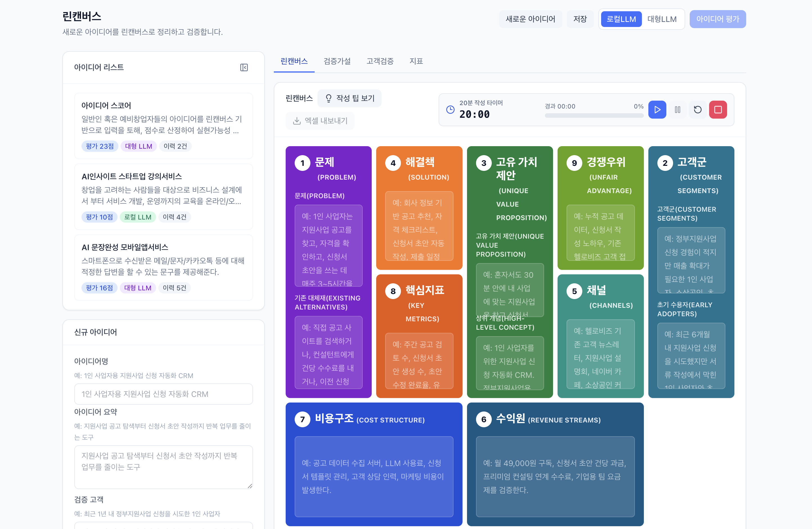Stop the timer with the red square button

[x=718, y=110]
